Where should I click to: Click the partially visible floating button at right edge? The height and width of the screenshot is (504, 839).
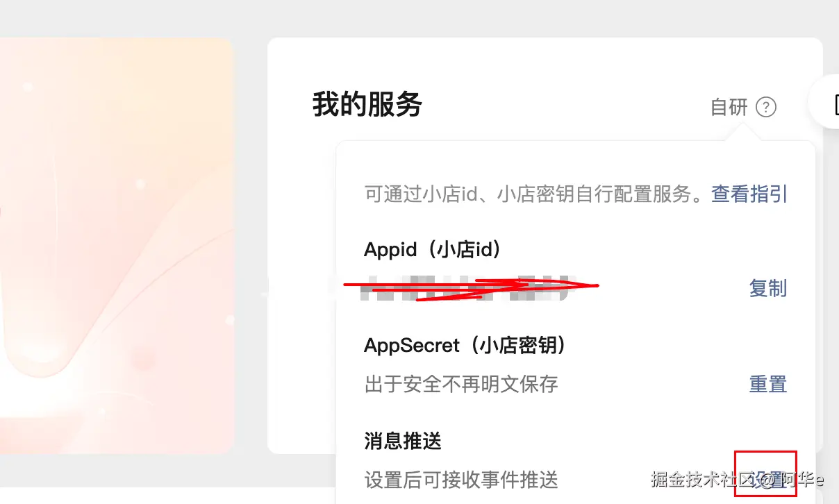[x=828, y=103]
